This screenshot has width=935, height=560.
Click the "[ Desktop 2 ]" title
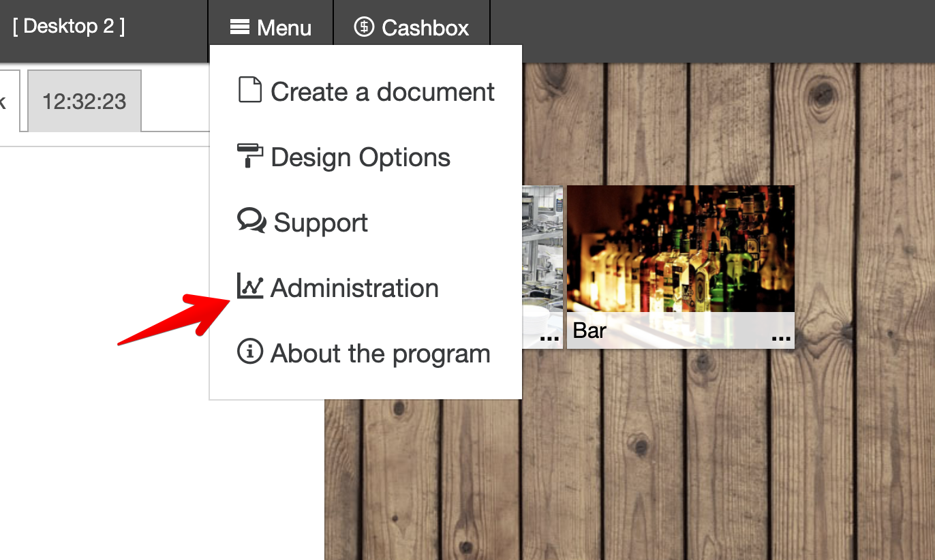tap(69, 27)
